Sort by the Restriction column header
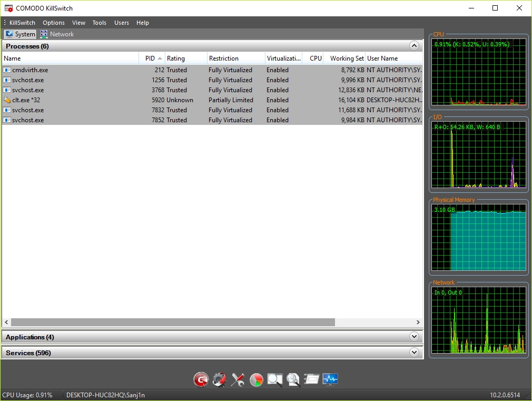This screenshot has width=532, height=401. tap(236, 58)
